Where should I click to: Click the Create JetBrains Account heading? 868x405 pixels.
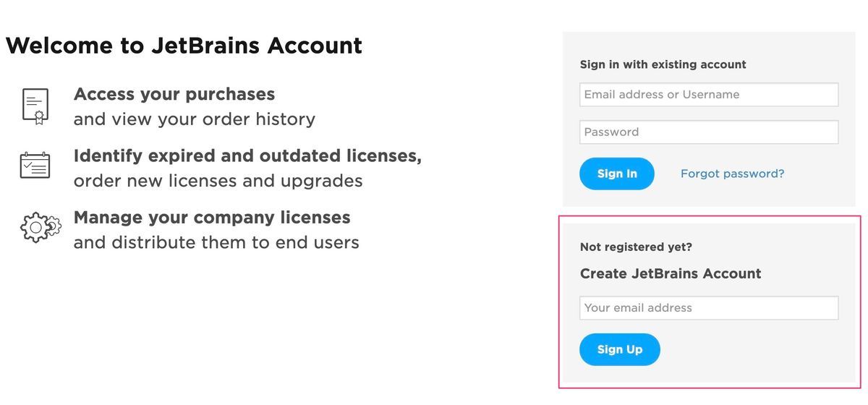point(671,274)
